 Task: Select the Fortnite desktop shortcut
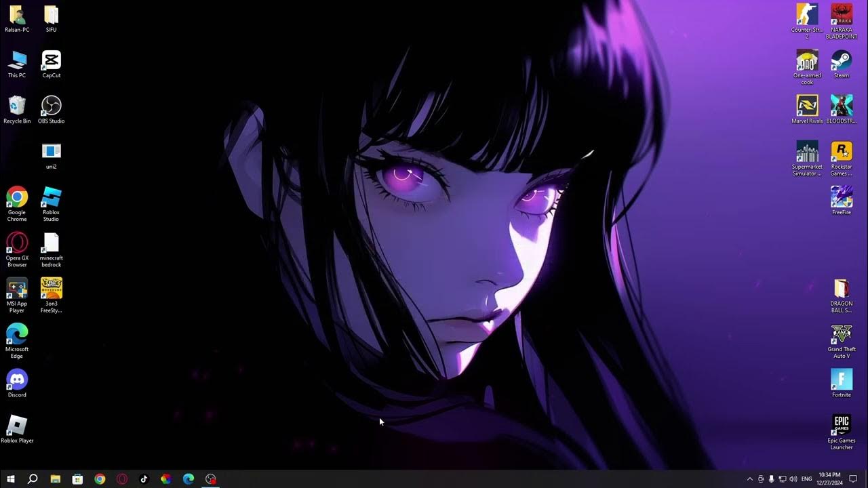pos(842,383)
